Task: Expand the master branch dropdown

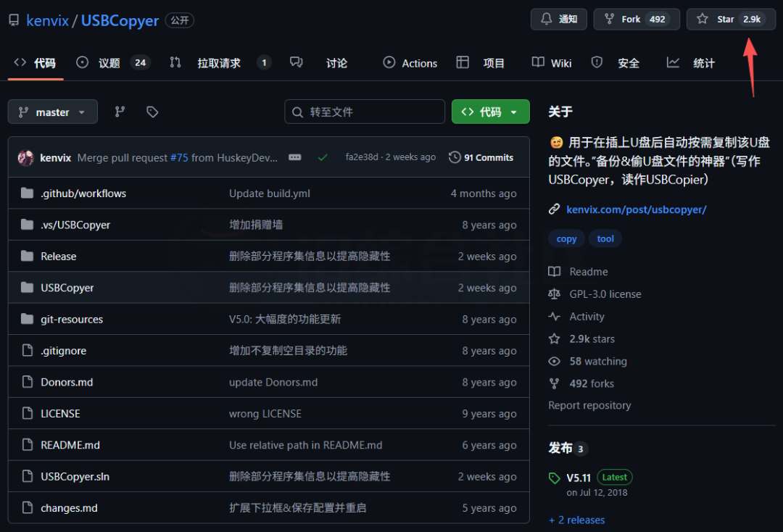Action: click(x=52, y=112)
